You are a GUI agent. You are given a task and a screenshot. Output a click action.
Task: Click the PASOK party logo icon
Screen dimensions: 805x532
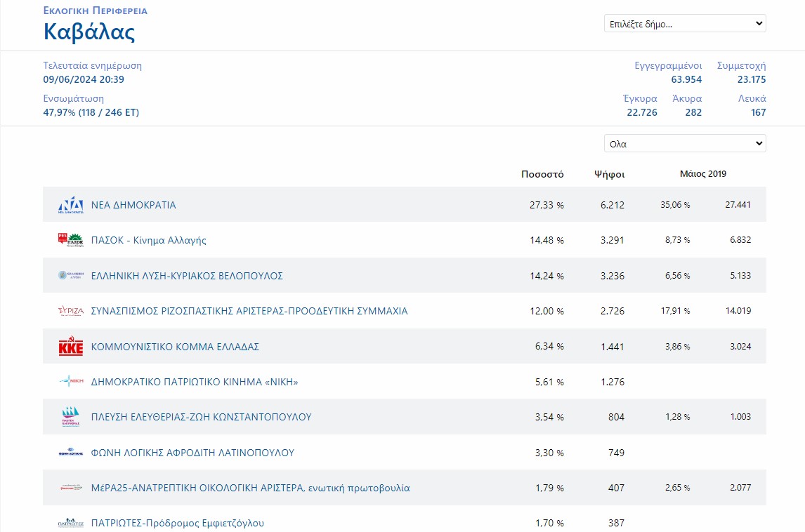coord(70,240)
